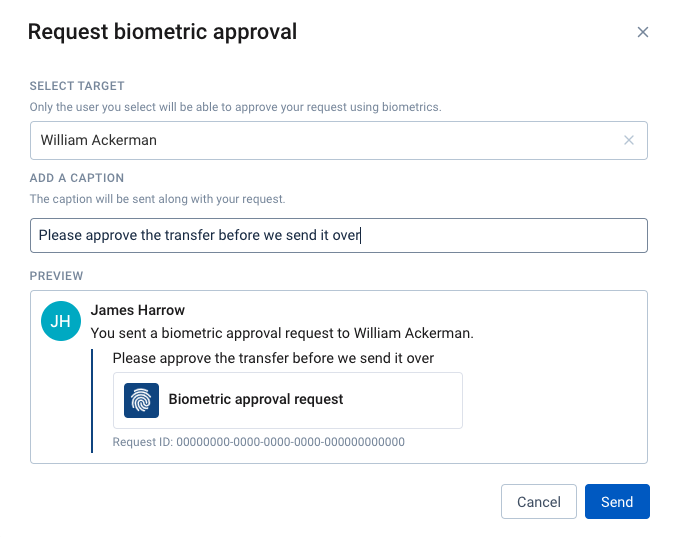This screenshot has height=537, width=675.
Task: Open the Select Target user field
Action: (338, 140)
